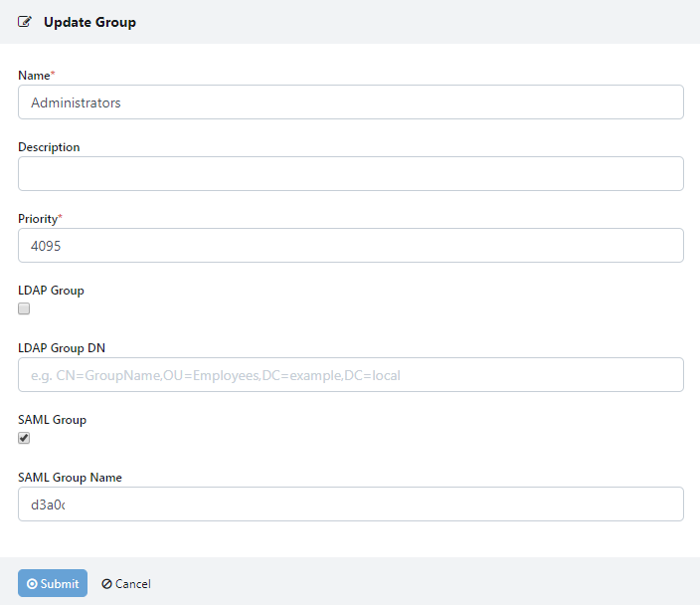
Task: Click the SAML Group label
Action: 52,420
